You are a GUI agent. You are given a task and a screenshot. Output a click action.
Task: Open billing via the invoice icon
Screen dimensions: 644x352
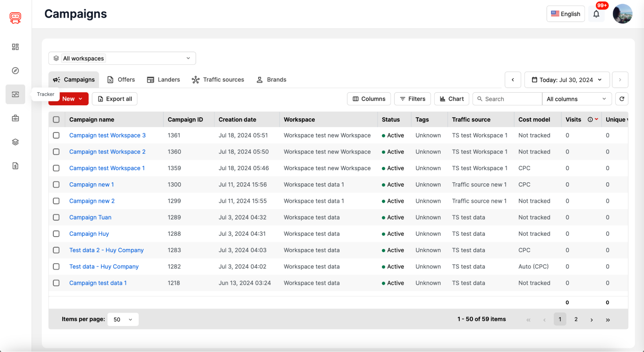(15, 166)
